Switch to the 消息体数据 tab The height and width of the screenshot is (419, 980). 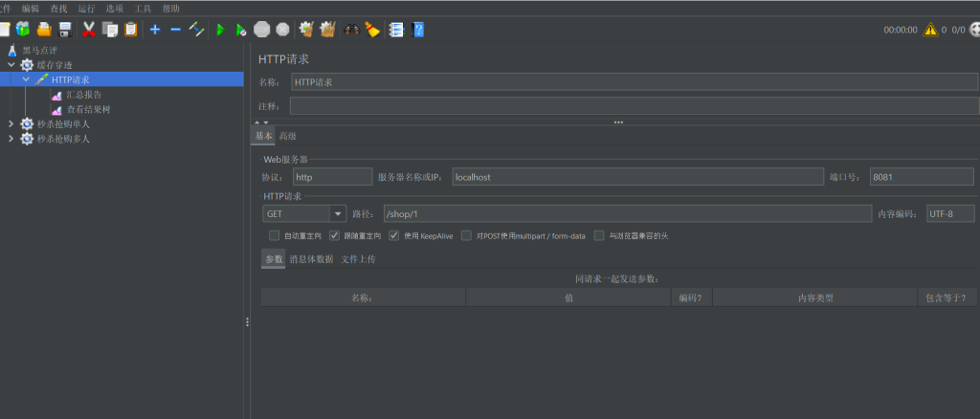pos(311,258)
